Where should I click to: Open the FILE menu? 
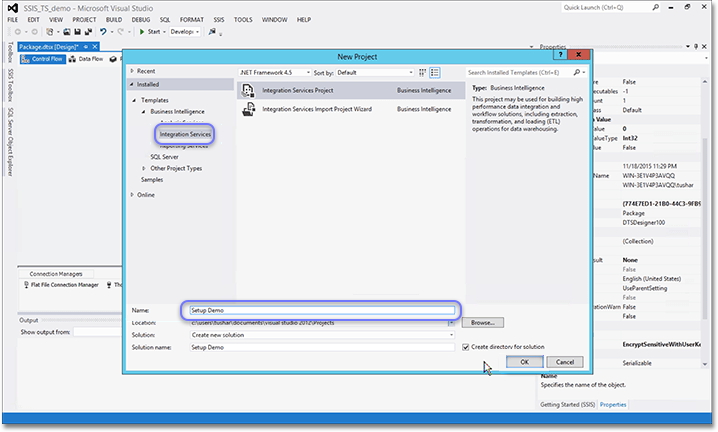coord(12,20)
